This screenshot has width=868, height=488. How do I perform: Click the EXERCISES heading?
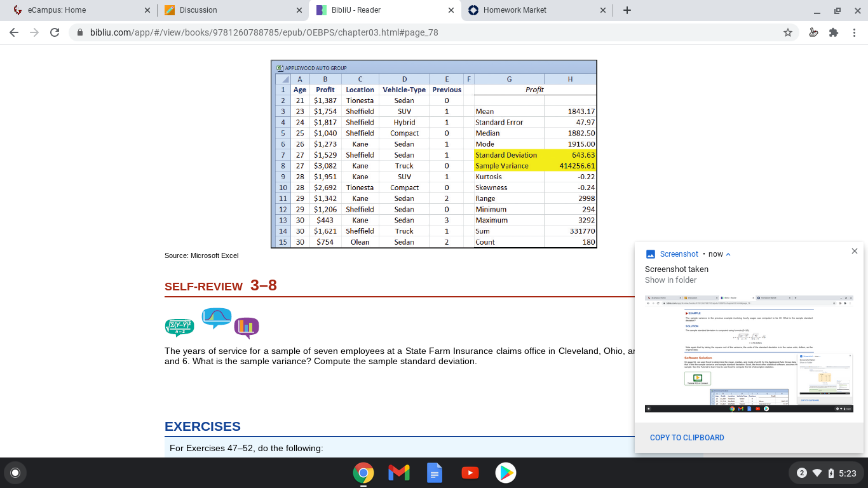(x=203, y=426)
